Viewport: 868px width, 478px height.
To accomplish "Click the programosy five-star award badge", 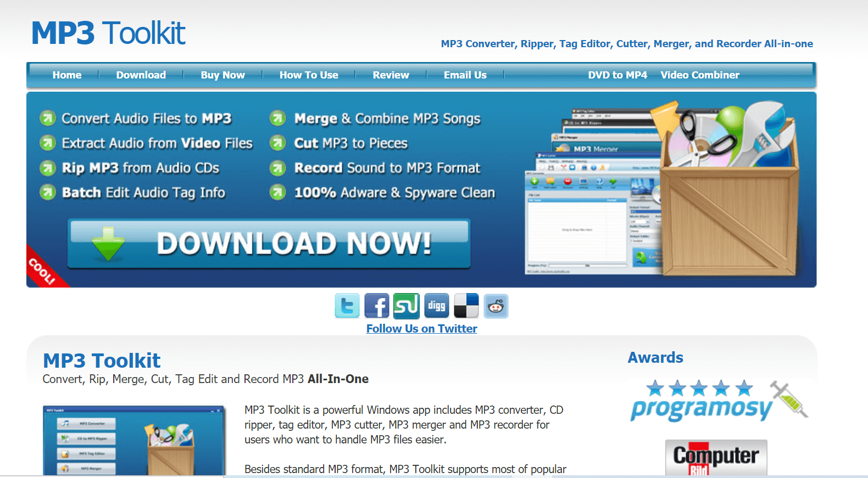I will 719,401.
